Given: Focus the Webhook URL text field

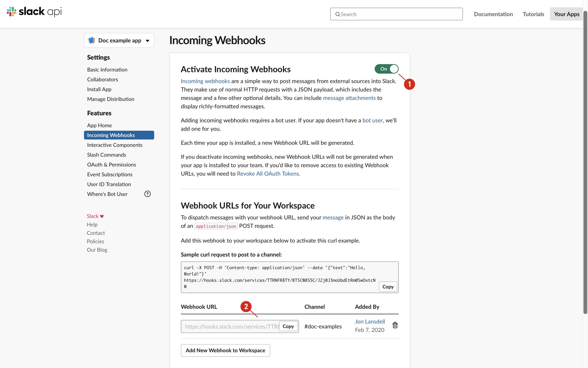Looking at the screenshot, I should (231, 327).
